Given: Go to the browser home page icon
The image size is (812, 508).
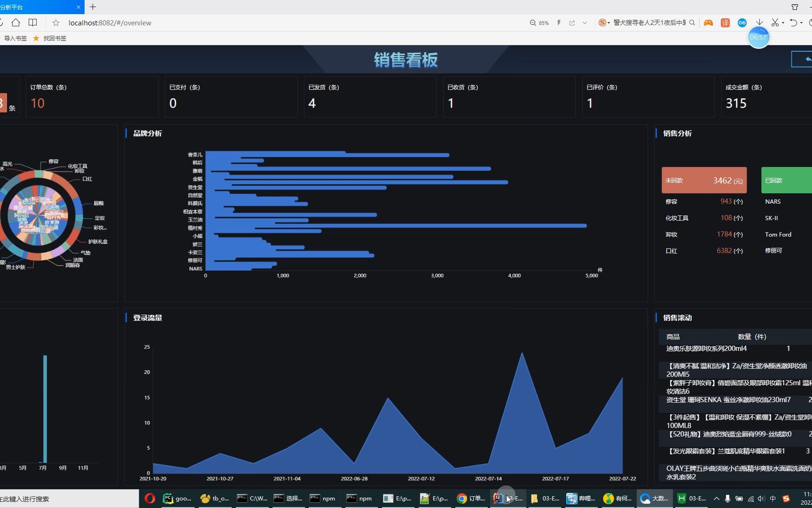Looking at the screenshot, I should (16, 23).
